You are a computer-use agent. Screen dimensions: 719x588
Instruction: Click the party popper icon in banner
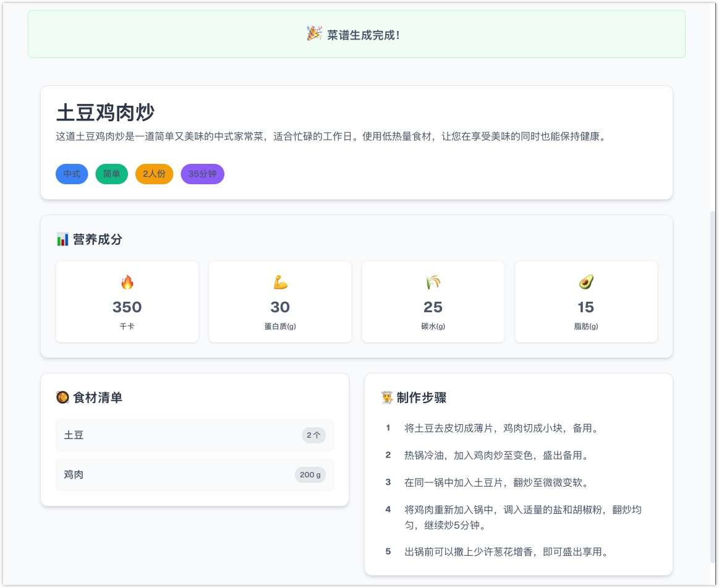[x=314, y=34]
